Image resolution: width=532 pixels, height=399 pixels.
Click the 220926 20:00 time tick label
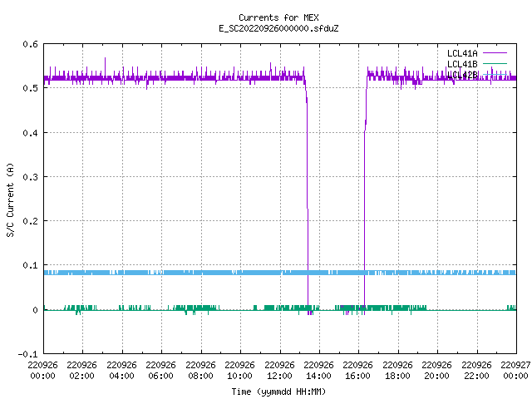tap(436, 371)
